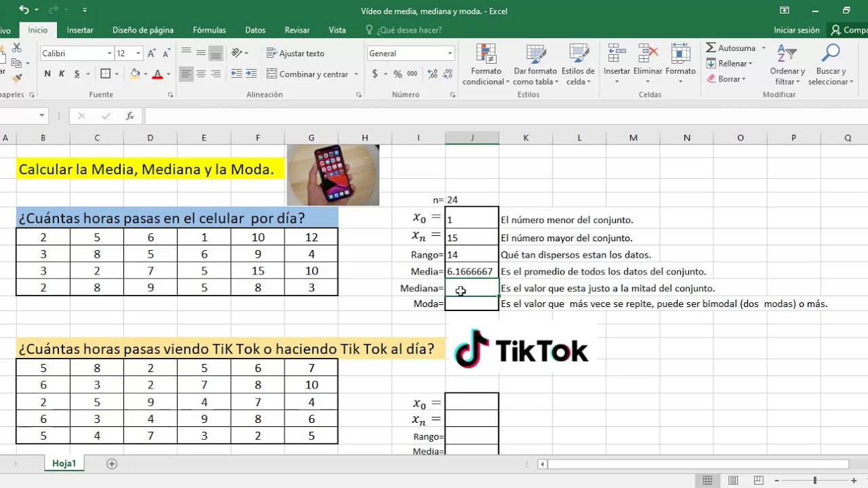Click the Autosuma button
This screenshot has width=868, height=488.
point(731,48)
